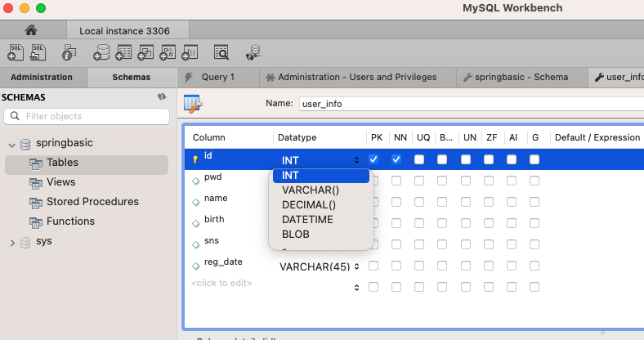Create a new table icon
Viewport: 644px width, 340px height.
point(123,52)
